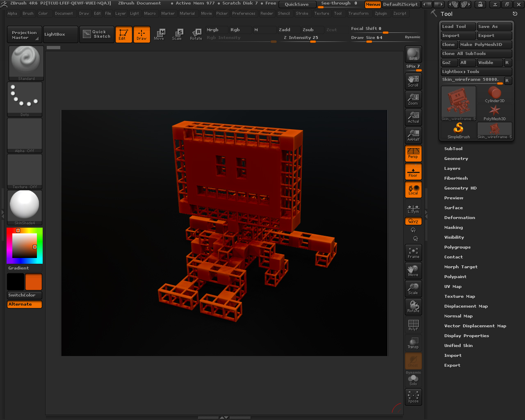
Task: Expand the SubTool section
Action: 453,148
